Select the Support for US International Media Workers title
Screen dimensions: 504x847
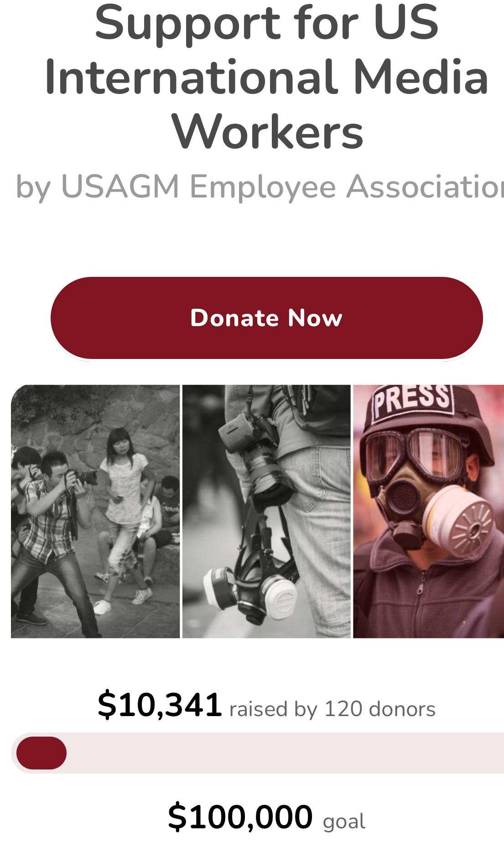tap(266, 77)
